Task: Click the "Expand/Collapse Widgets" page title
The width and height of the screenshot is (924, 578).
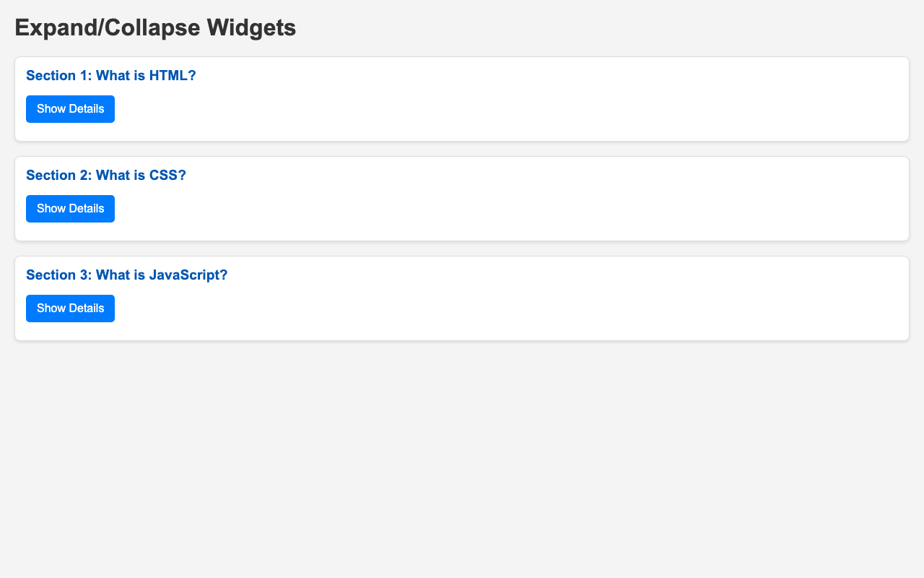Action: 155,27
